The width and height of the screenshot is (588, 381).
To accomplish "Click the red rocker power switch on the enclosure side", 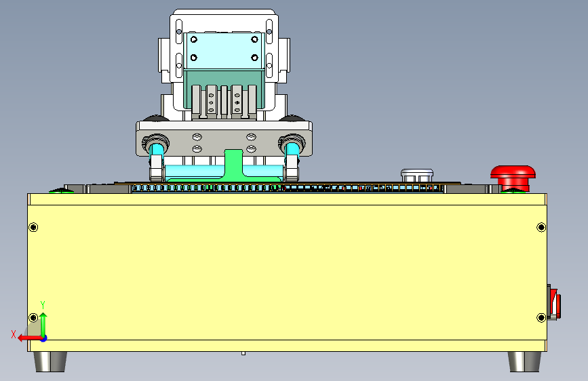I will coord(555,303).
